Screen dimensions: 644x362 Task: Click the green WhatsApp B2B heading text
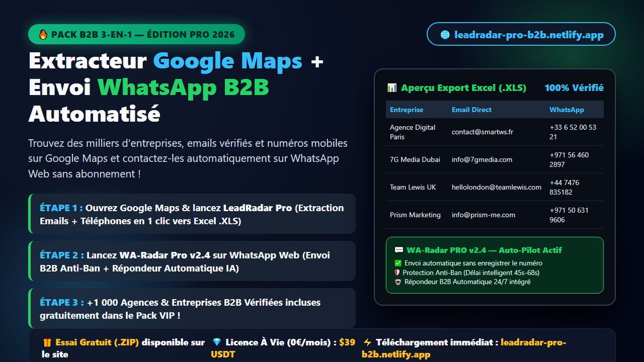183,87
